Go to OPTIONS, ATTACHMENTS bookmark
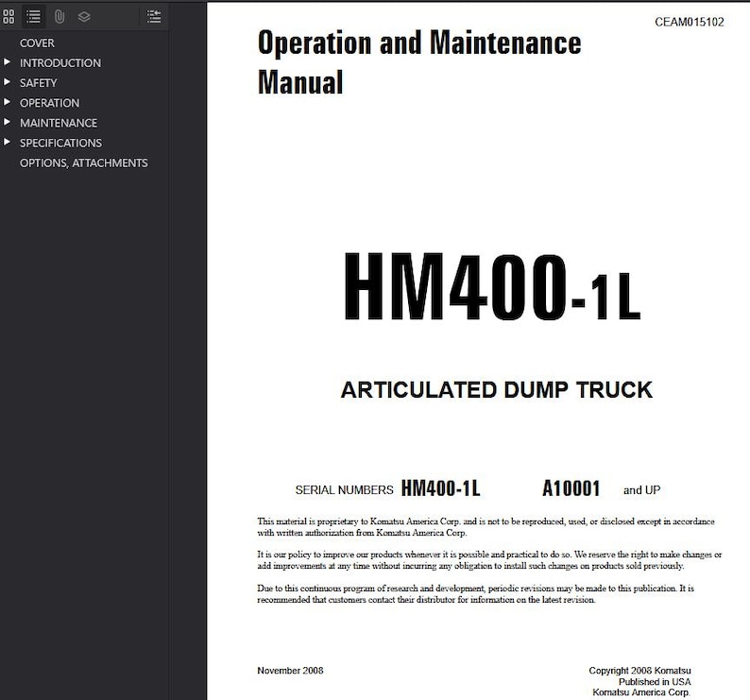 click(x=84, y=163)
